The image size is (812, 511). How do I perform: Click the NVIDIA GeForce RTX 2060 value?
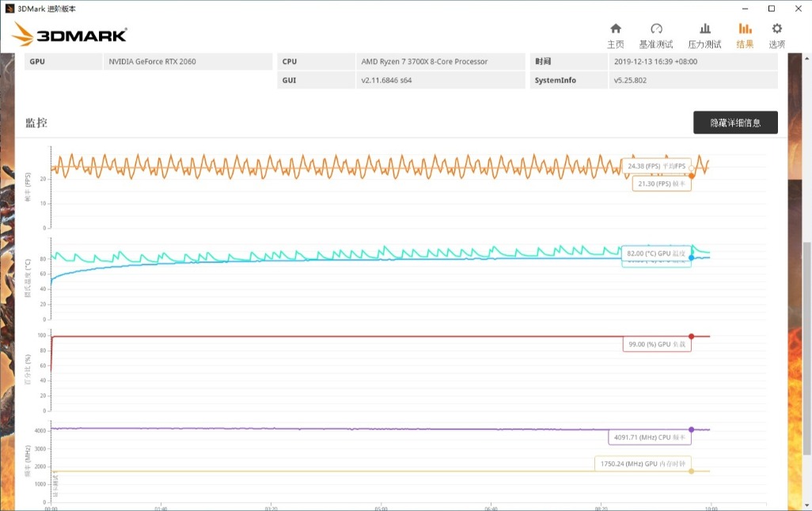tap(152, 62)
